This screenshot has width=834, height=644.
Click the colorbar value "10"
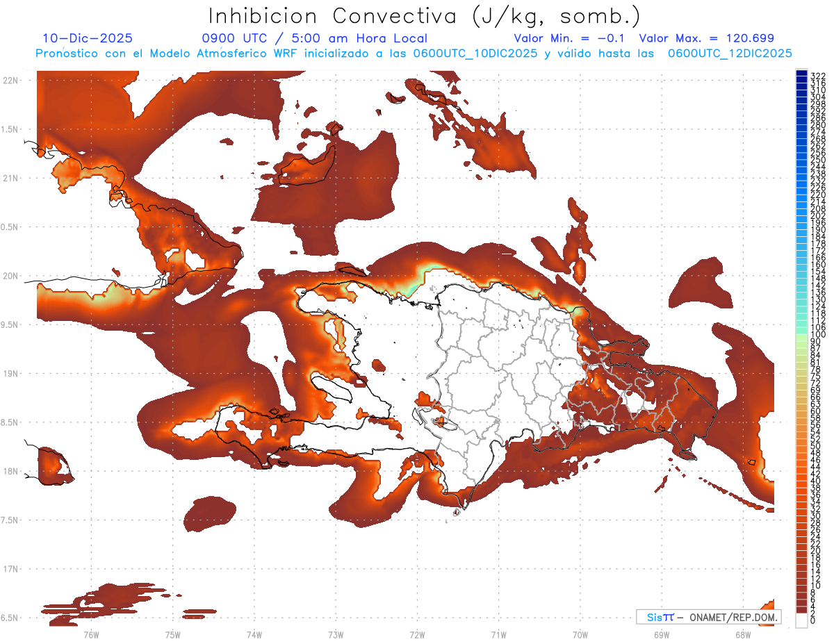coord(815,586)
